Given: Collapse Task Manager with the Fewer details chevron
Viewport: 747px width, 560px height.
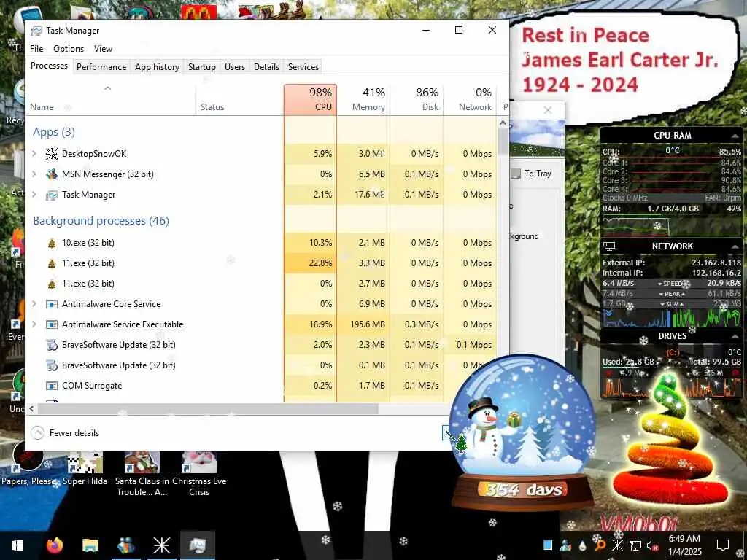Looking at the screenshot, I should (37, 433).
